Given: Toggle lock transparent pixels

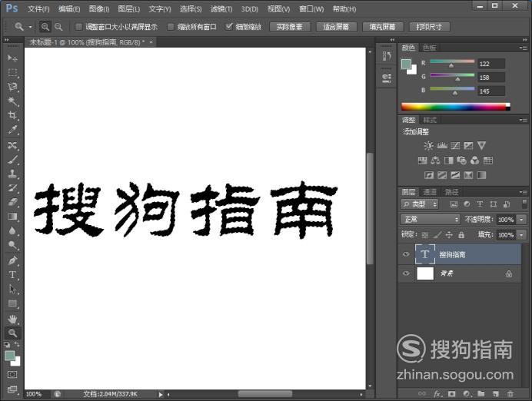Looking at the screenshot, I should click(425, 234).
